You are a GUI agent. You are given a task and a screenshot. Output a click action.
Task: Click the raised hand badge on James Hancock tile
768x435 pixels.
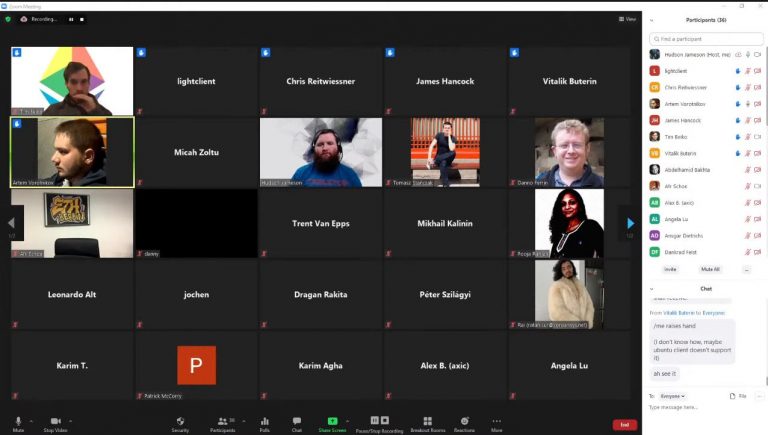tap(390, 52)
